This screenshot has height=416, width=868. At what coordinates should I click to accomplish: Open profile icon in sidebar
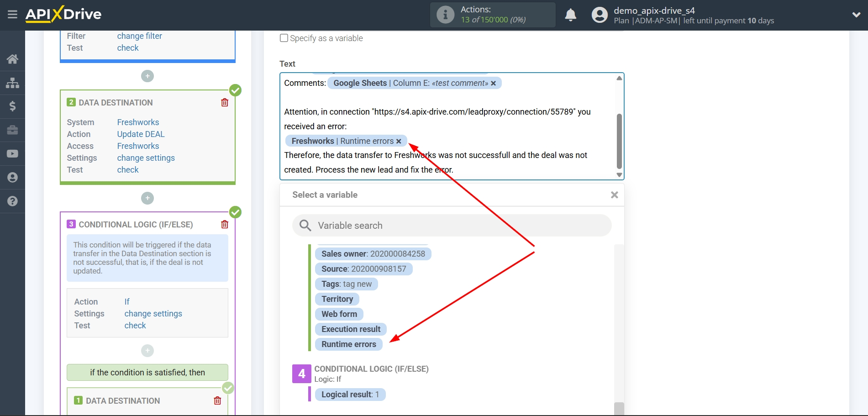point(12,178)
